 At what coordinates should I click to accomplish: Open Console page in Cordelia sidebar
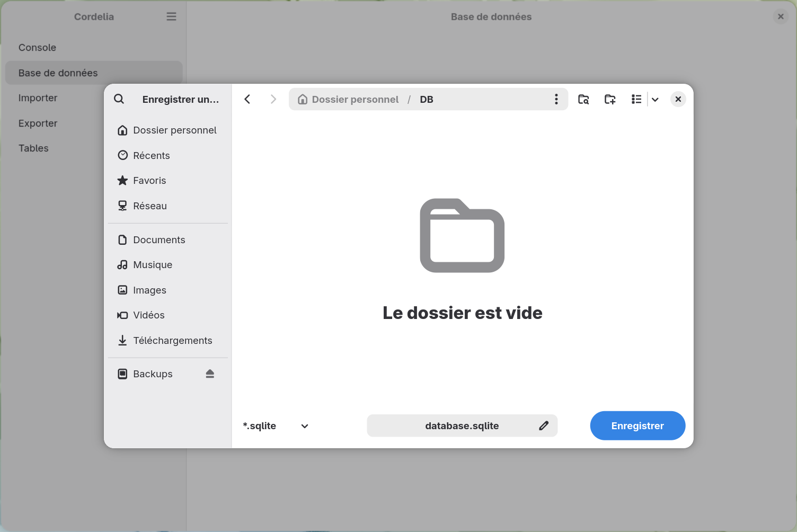(94, 48)
